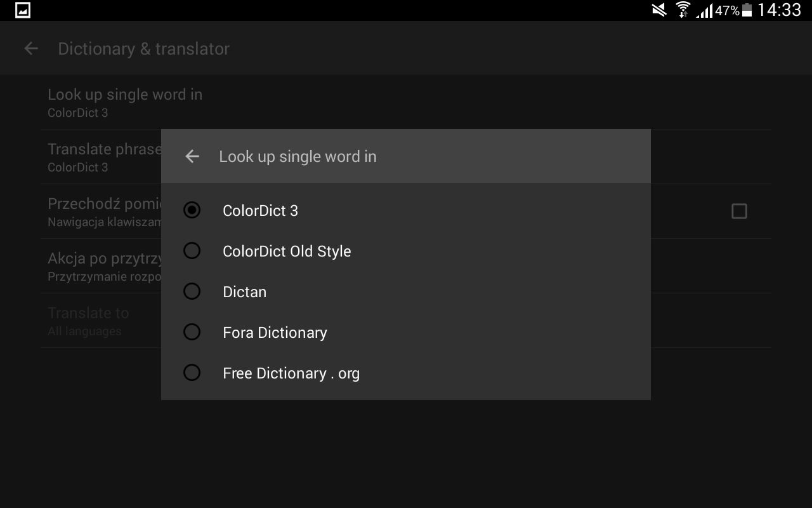The image size is (812, 508).
Task: Tap the Wi-Fi status icon
Action: (x=683, y=10)
